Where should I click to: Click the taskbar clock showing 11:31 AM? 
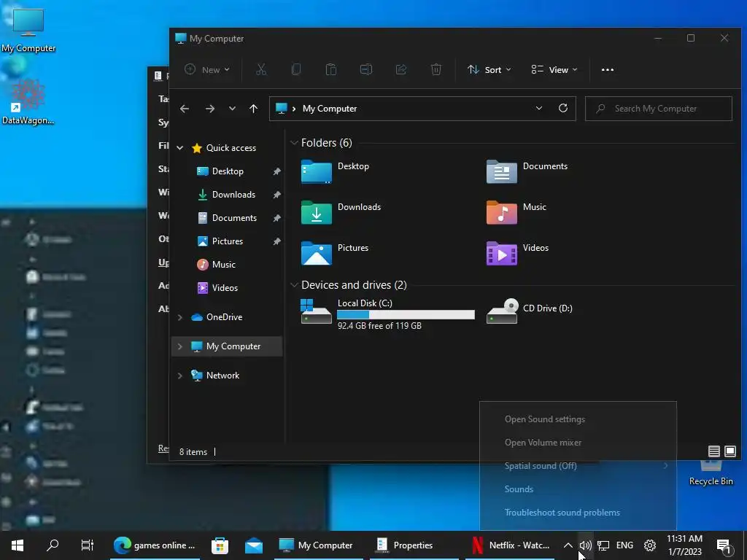[684, 545]
